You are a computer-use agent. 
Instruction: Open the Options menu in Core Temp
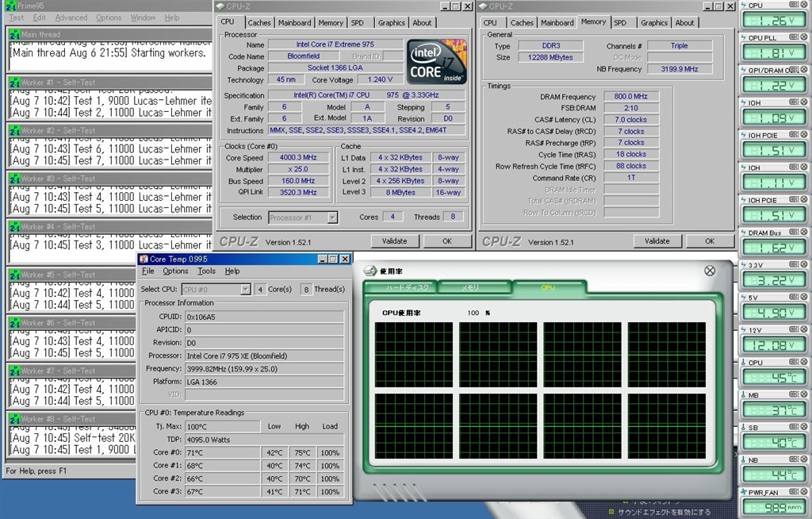pos(175,271)
